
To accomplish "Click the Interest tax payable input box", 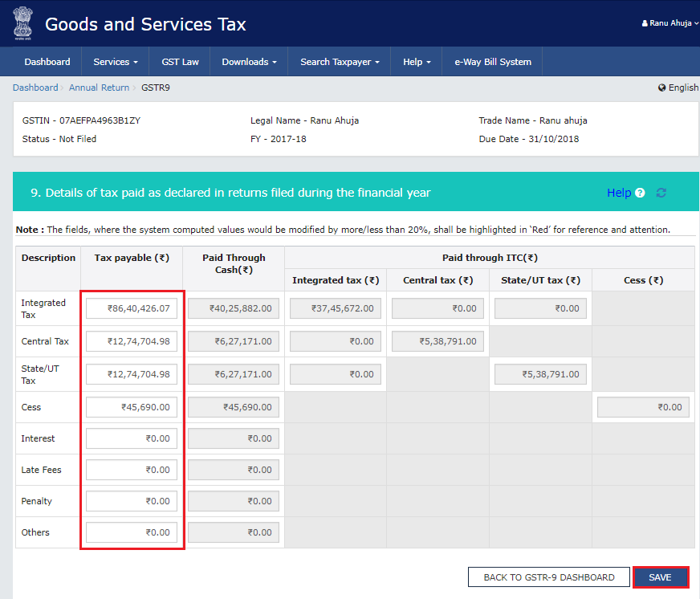I will tap(131, 438).
